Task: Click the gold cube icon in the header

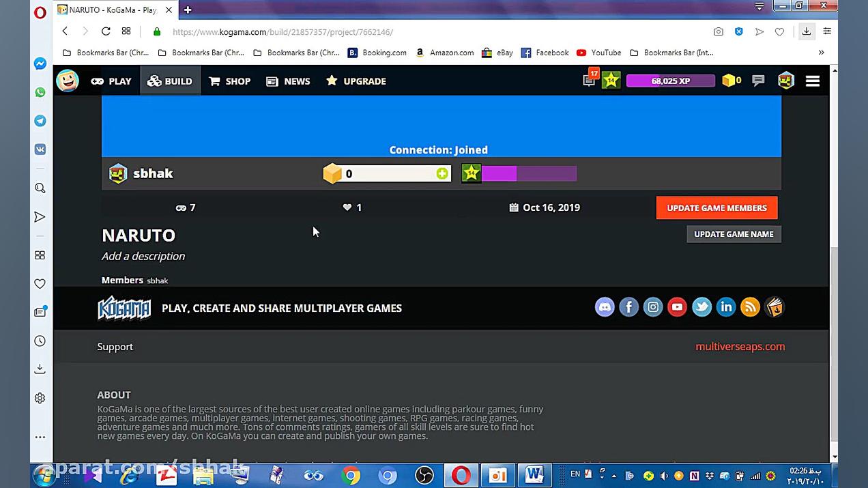Action: pos(728,81)
